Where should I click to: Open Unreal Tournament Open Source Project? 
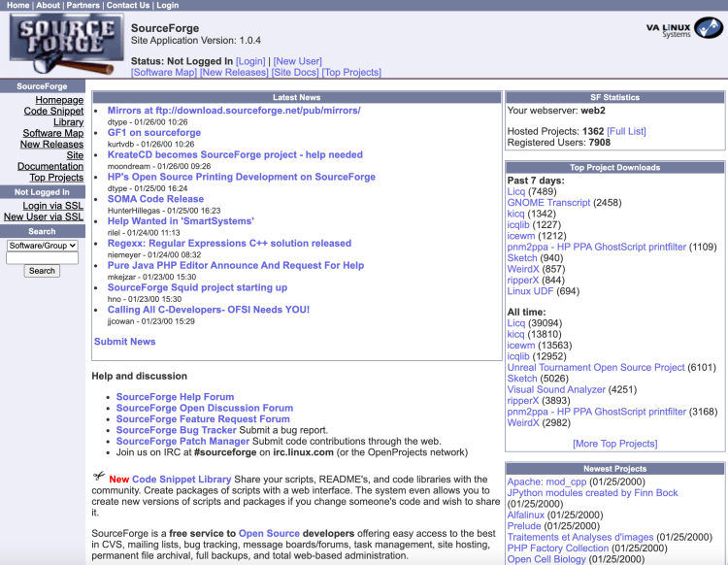pos(596,368)
